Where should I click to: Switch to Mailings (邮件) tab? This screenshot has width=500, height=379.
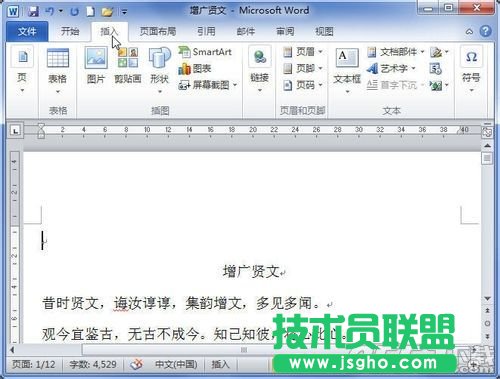[x=246, y=31]
